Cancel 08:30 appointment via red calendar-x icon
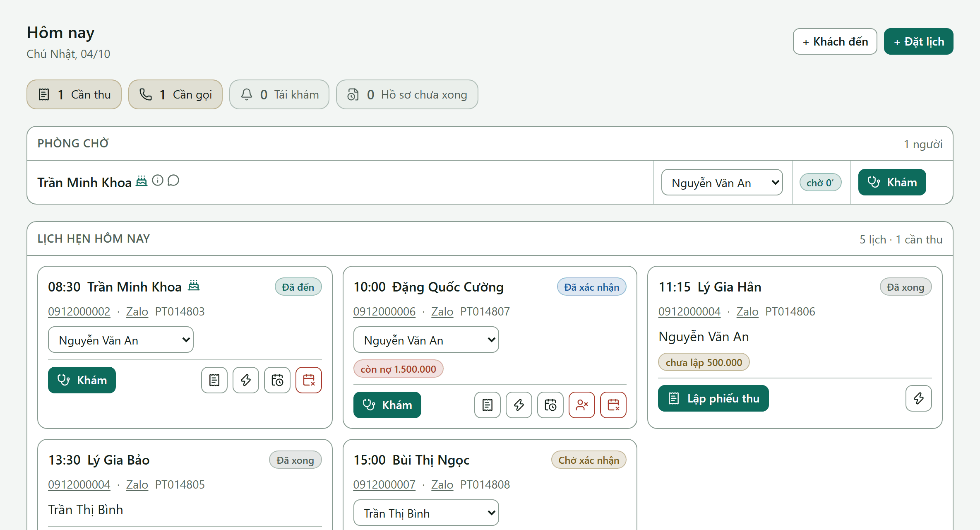 coord(309,380)
